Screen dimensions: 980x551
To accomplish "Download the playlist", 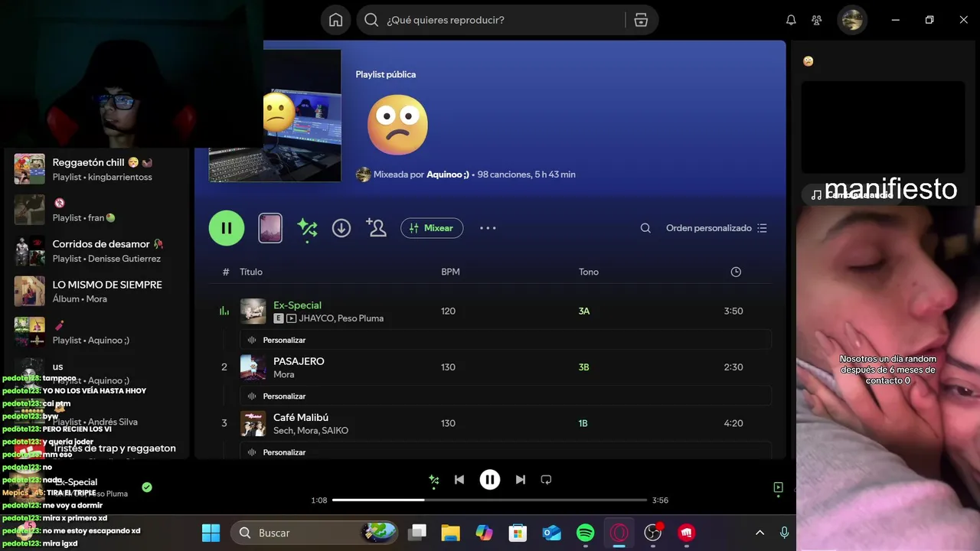I will point(341,228).
